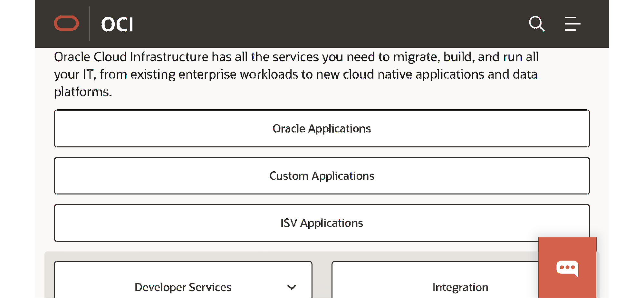Click the Oracle red logo icon
The width and height of the screenshot is (644, 298).
66,24
